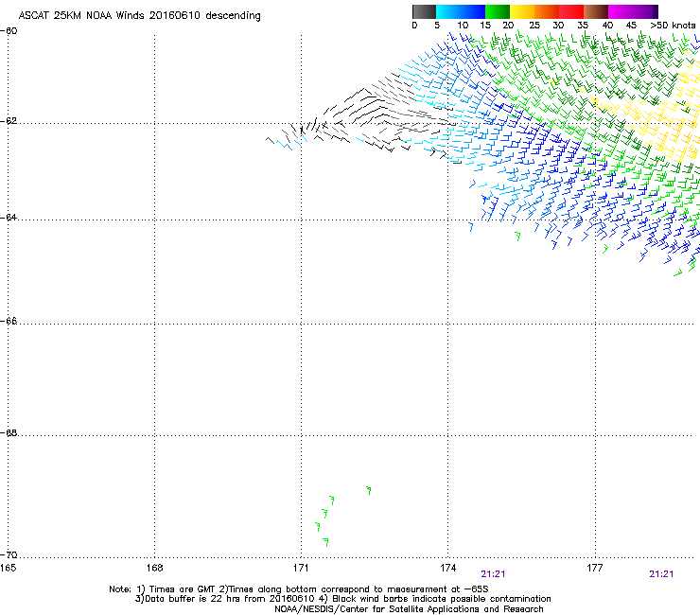Screen dimensions: 700x615
Task: Click the '-66' latitude axis label
Action: 9,321
